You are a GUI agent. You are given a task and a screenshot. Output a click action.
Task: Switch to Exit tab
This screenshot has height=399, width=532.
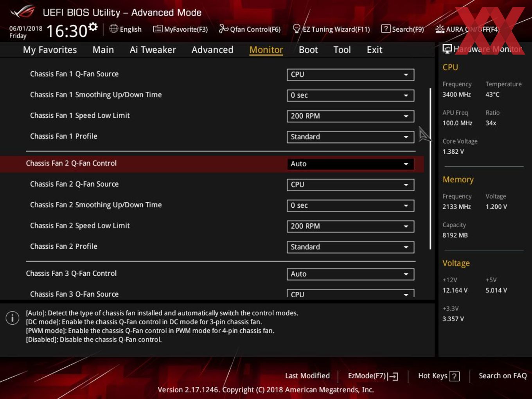click(x=374, y=50)
